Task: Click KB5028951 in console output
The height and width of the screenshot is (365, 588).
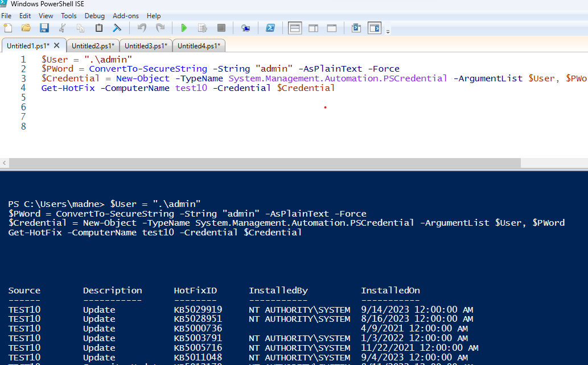Action: pyautogui.click(x=198, y=319)
